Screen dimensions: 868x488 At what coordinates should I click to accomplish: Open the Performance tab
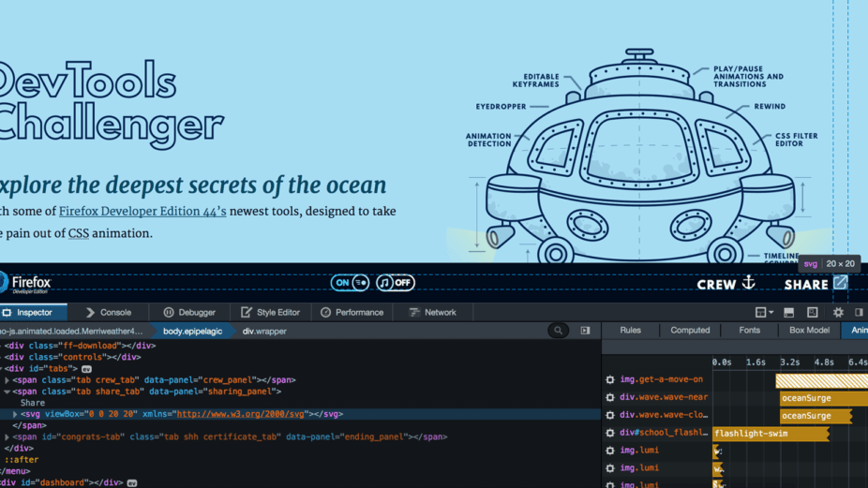click(352, 313)
